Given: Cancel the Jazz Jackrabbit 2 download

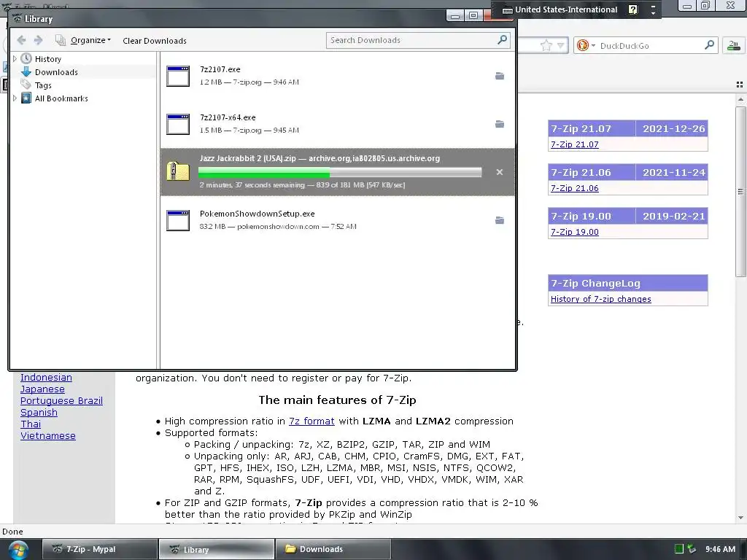Looking at the screenshot, I should pyautogui.click(x=499, y=172).
